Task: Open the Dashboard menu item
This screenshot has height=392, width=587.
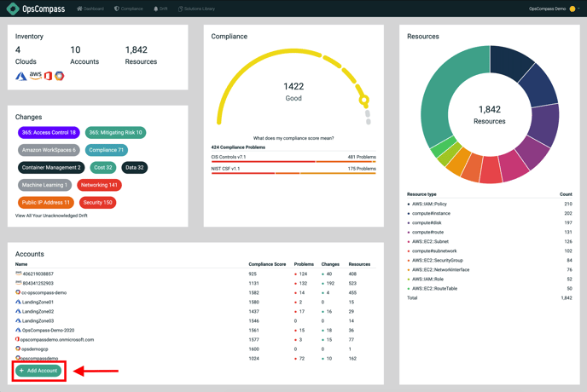Action: (90, 9)
